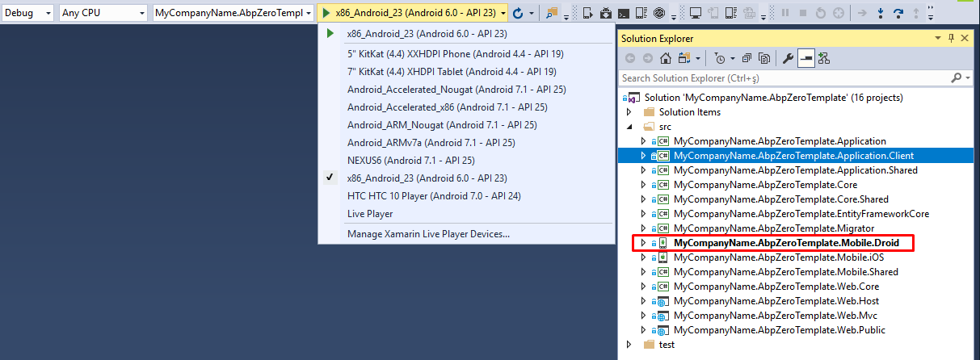
Task: Open the startup project dropdown
Action: tap(233, 14)
